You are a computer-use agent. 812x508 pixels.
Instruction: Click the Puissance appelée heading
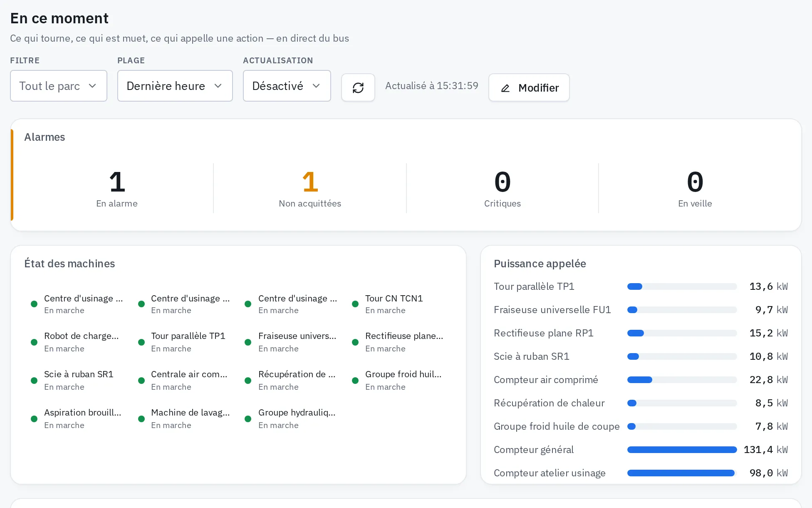(540, 264)
